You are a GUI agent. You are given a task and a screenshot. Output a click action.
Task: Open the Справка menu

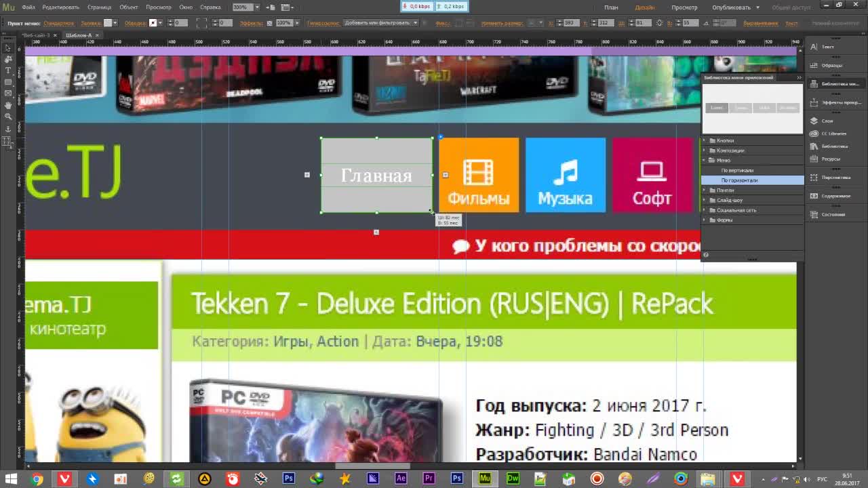point(210,7)
